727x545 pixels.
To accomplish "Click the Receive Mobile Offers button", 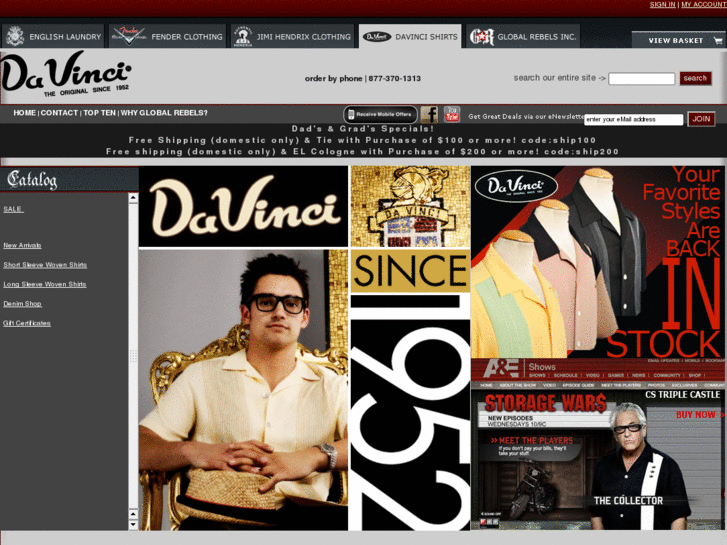I will pos(380,115).
